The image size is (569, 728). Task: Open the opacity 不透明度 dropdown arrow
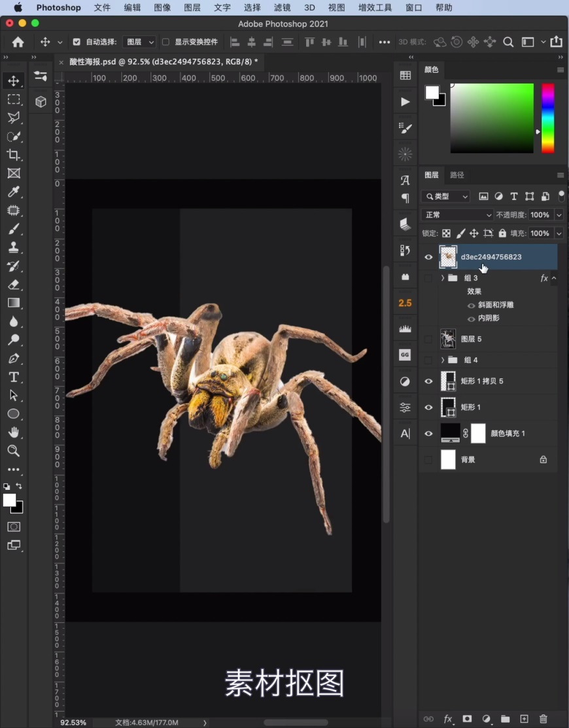pos(559,215)
